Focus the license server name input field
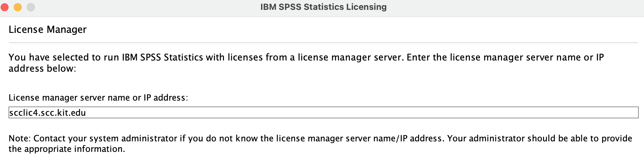This screenshot has width=644, height=167. click(323, 112)
